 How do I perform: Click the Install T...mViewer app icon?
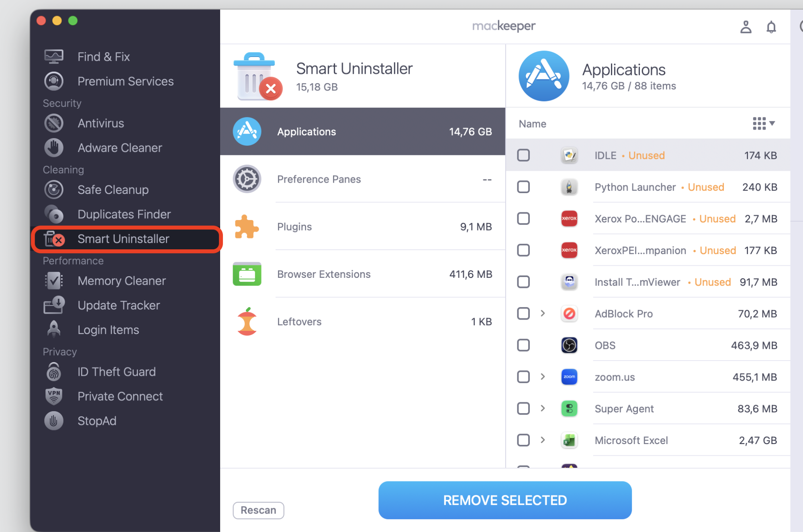(x=569, y=282)
